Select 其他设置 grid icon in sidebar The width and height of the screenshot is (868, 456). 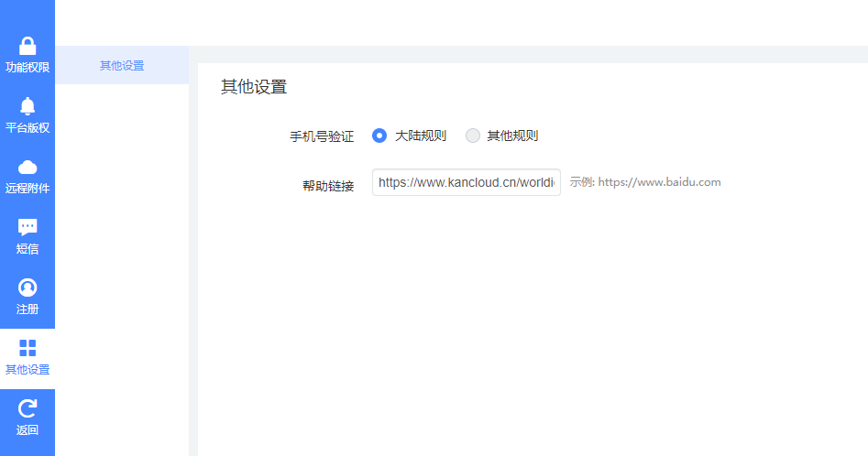coord(27,348)
